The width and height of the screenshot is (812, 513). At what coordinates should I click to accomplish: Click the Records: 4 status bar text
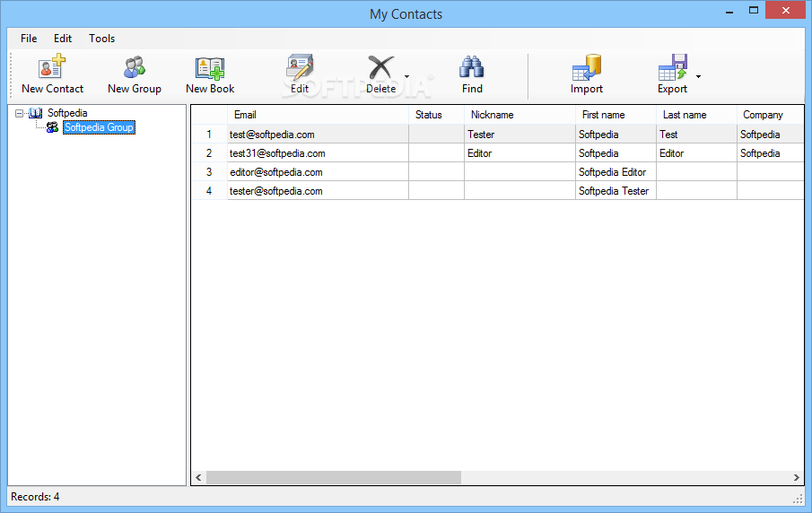click(x=35, y=497)
